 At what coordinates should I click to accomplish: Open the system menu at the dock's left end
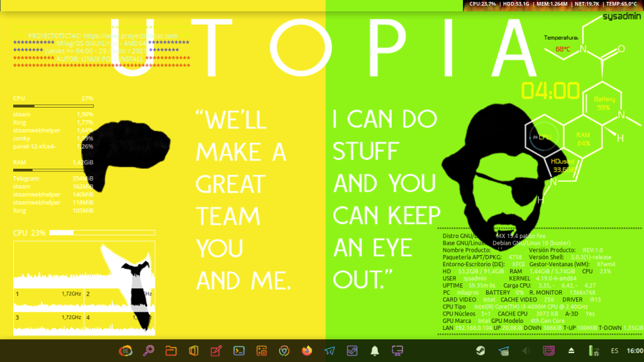[x=126, y=351]
